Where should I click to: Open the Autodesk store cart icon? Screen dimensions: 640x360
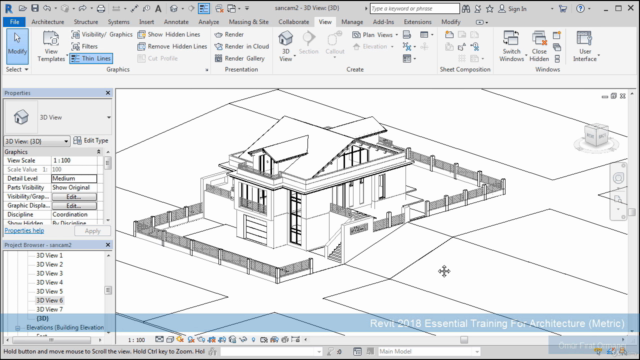563,8
